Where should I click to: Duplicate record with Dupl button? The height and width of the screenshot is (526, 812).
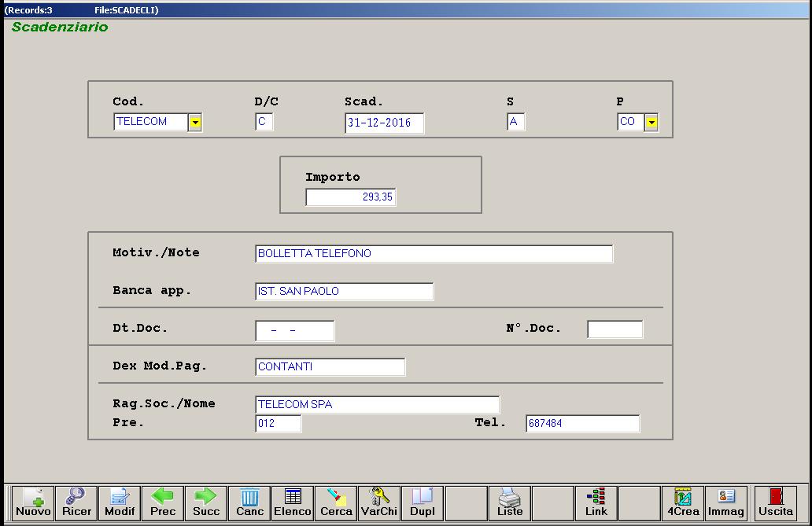click(x=423, y=502)
